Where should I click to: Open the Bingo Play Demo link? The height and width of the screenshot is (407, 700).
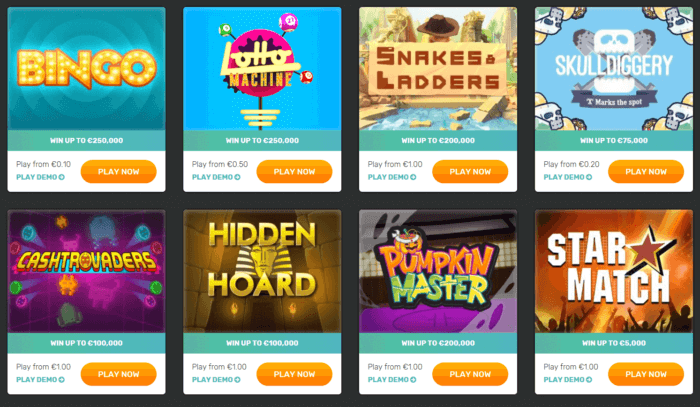41,177
